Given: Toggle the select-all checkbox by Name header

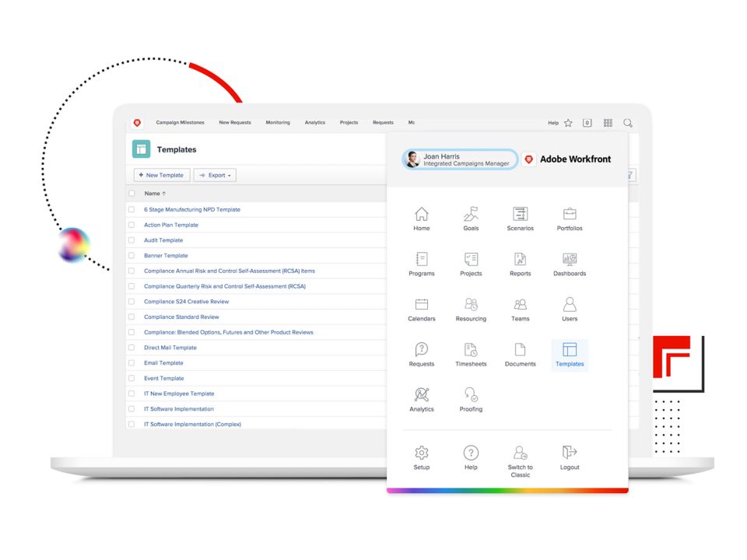Looking at the screenshot, I should 132,194.
